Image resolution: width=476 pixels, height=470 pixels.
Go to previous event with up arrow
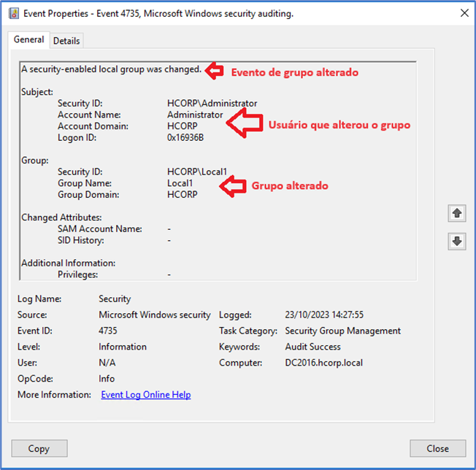pos(457,213)
